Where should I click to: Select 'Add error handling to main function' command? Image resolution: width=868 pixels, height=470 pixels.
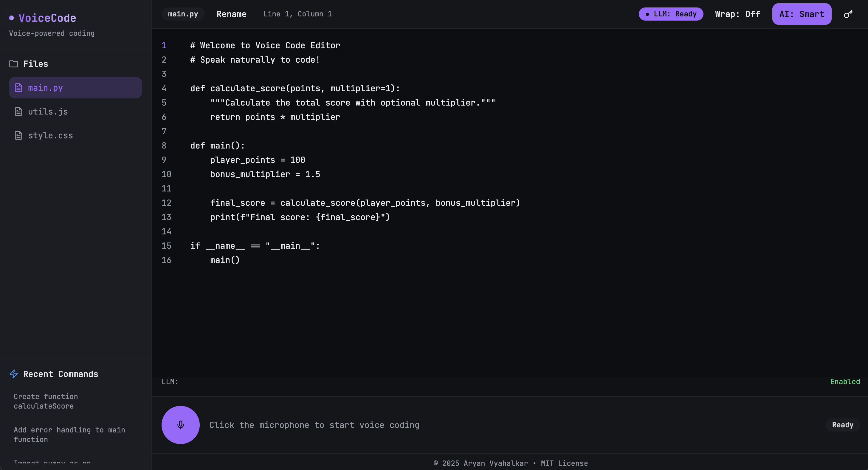[69, 435]
